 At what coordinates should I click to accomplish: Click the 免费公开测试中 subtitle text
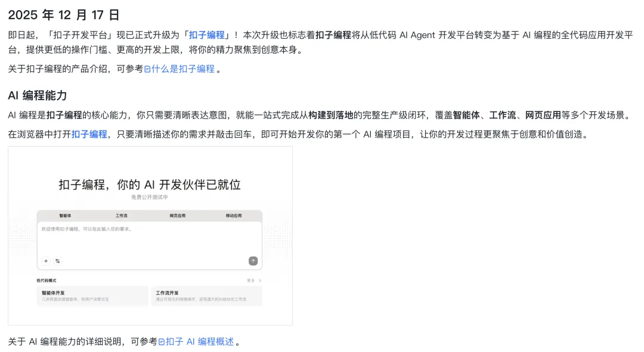[x=150, y=197]
